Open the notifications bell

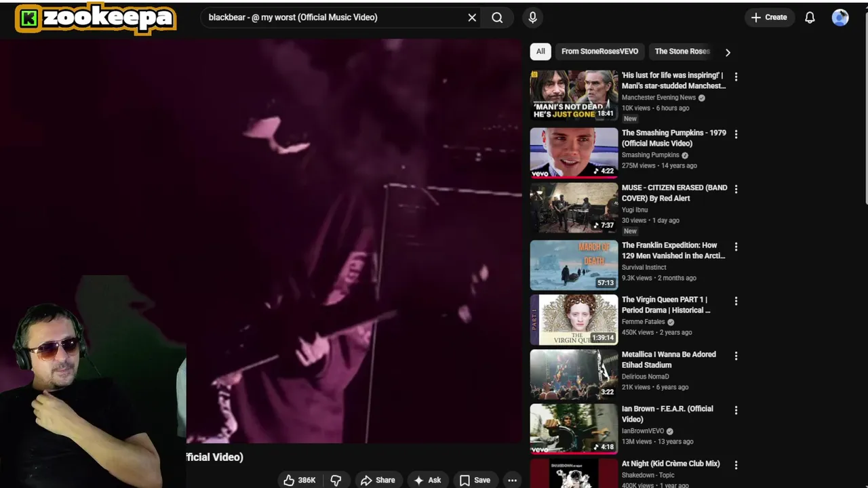coord(810,18)
